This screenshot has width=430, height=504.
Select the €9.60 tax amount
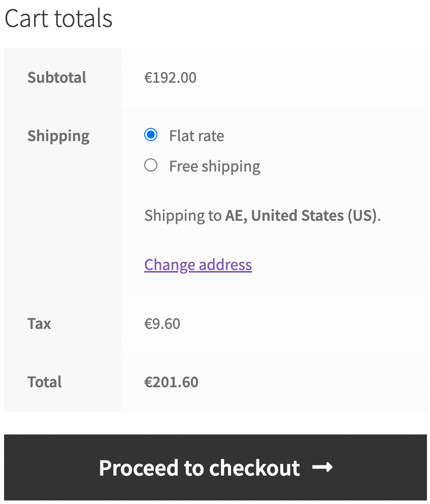pyautogui.click(x=162, y=323)
